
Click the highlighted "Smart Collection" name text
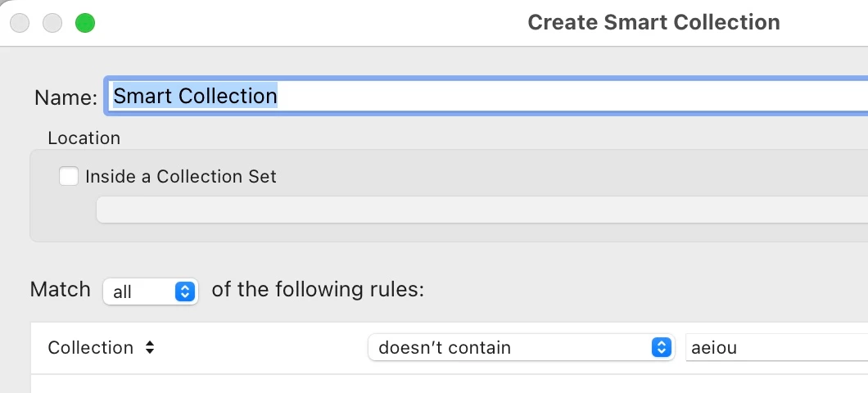point(195,96)
